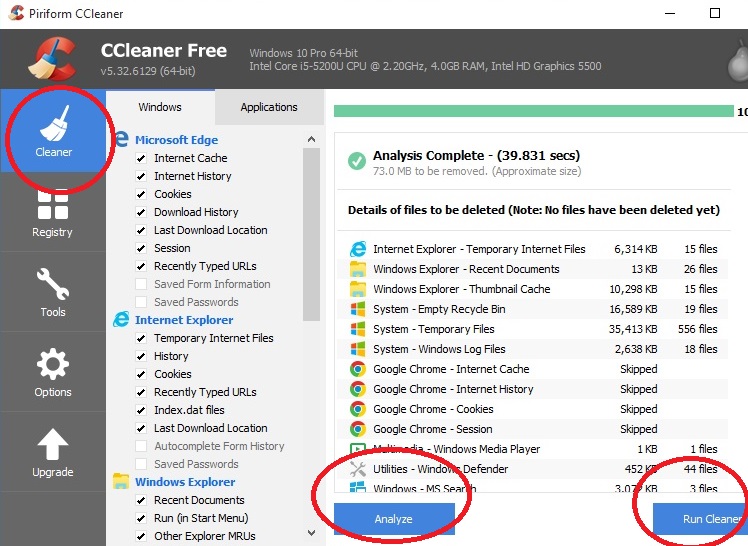This screenshot has width=748, height=546.
Task: Toggle Other Explorer MRUs checkbox
Action: tap(141, 536)
